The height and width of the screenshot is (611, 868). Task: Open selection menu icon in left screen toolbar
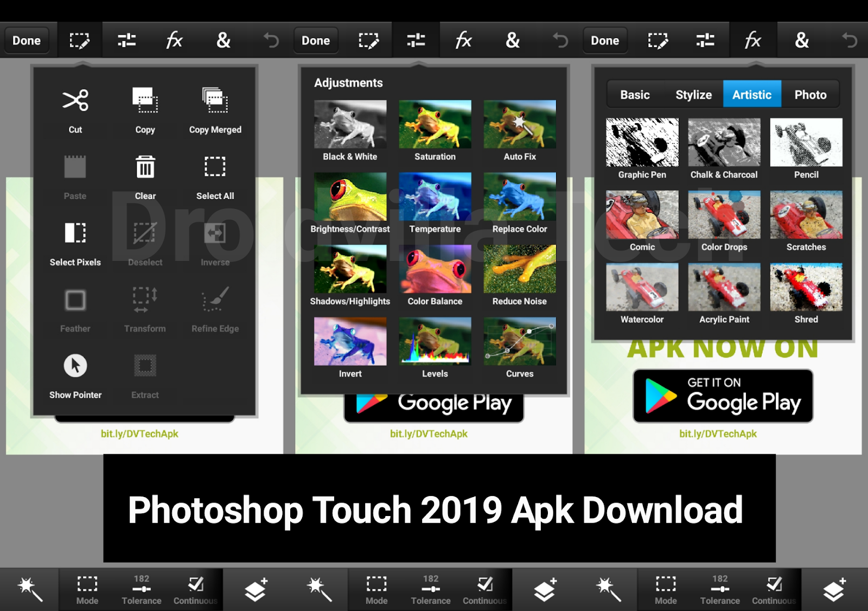click(x=79, y=40)
